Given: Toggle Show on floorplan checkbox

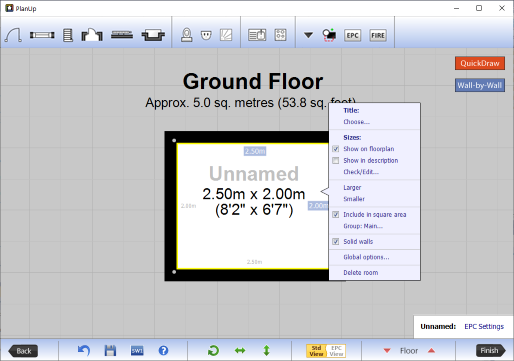Looking at the screenshot, I should 336,149.
